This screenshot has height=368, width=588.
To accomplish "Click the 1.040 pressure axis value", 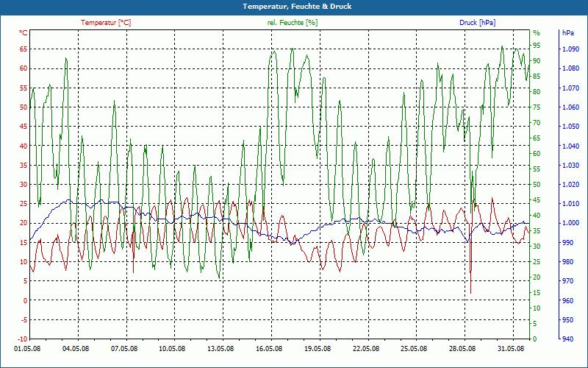I will tap(571, 146).
